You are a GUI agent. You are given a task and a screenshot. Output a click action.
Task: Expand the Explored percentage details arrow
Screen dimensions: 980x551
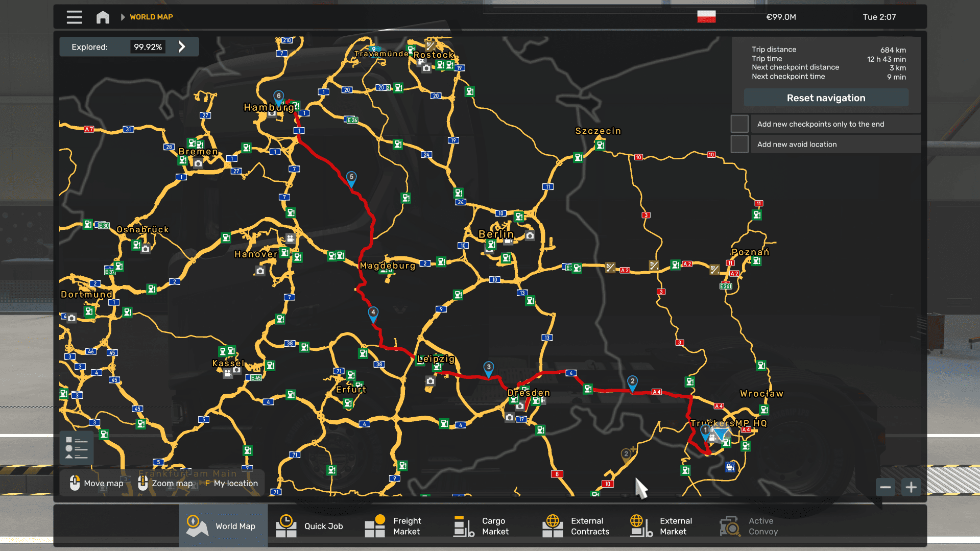tap(182, 47)
